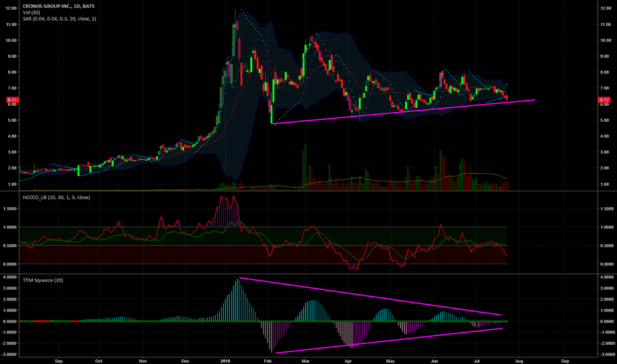Click the Feb label on time axis
The height and width of the screenshot is (364, 617).
267,361
